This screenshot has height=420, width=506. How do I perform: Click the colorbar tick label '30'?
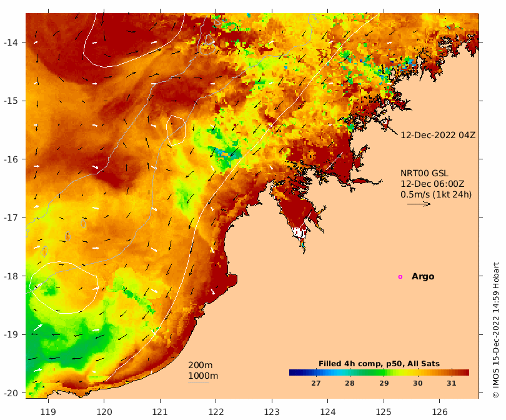pos(417,383)
